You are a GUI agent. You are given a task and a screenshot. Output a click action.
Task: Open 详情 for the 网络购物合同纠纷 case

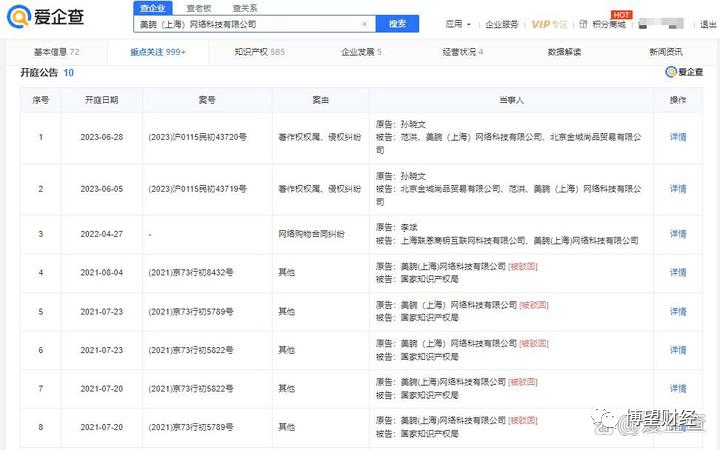click(x=677, y=234)
